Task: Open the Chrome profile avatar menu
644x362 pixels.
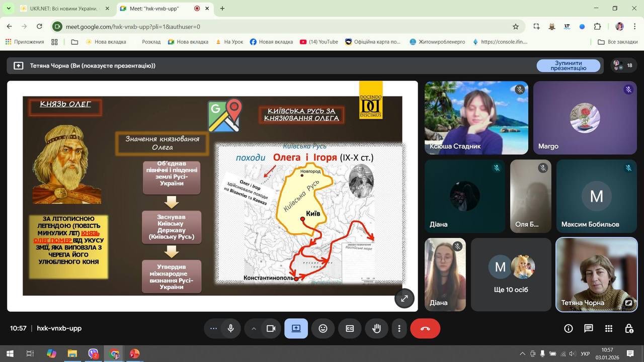Action: tap(620, 27)
